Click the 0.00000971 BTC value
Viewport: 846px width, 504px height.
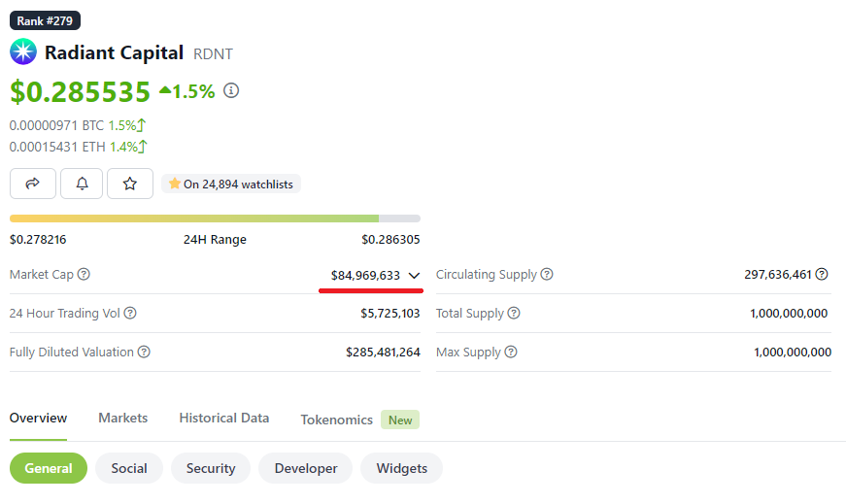(56, 125)
